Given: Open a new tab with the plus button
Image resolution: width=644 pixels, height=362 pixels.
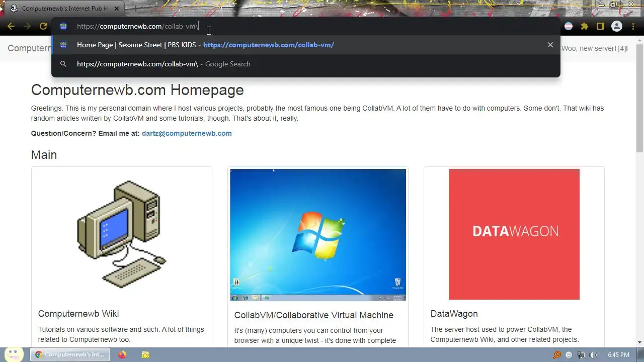Looking at the screenshot, I should 135,9.
